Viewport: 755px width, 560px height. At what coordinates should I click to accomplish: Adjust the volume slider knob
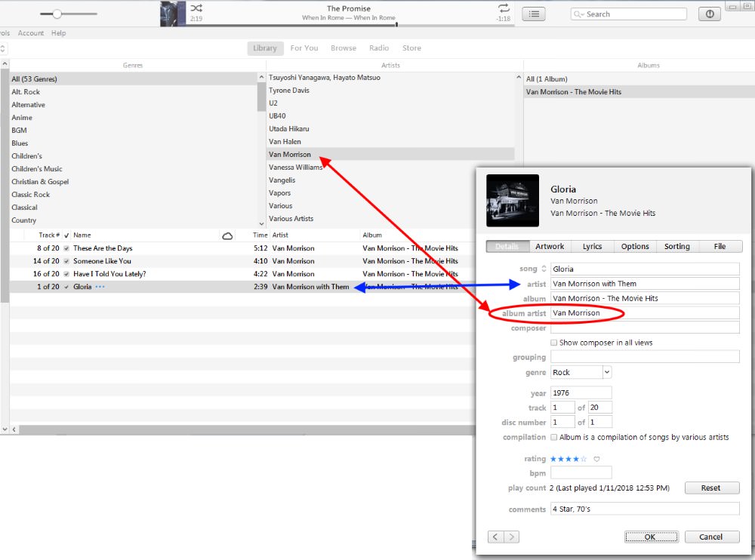click(57, 14)
